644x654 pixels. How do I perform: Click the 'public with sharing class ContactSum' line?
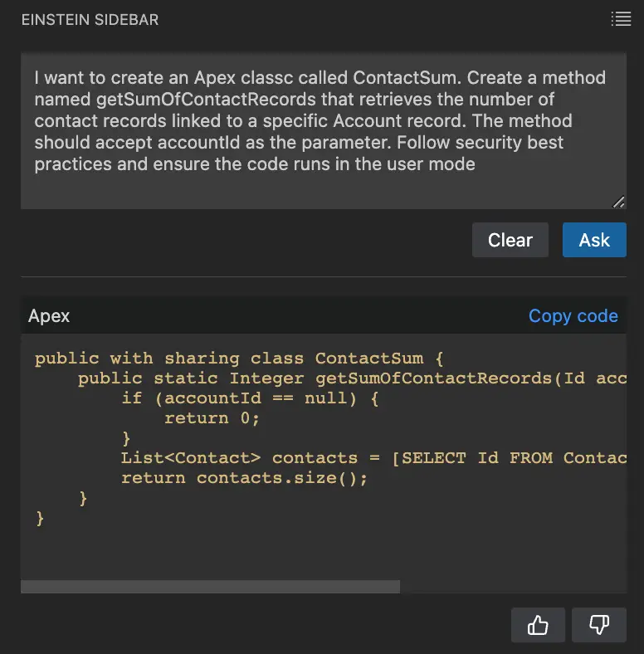click(239, 359)
